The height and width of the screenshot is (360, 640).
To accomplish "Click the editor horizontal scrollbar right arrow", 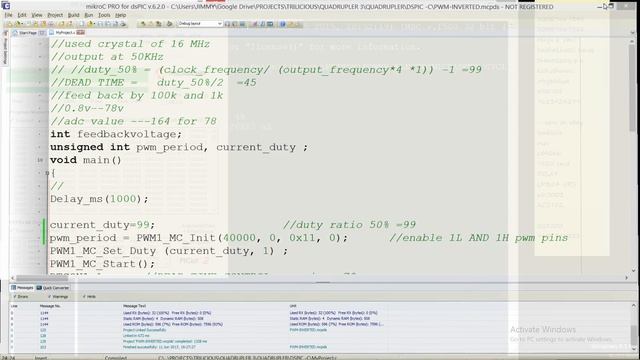I will click(x=626, y=278).
